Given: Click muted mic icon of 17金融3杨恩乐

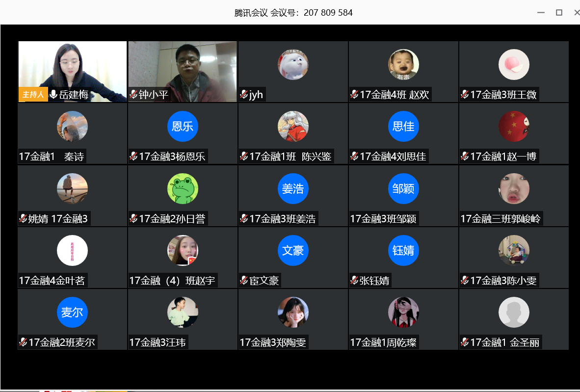Looking at the screenshot, I should (x=133, y=157).
